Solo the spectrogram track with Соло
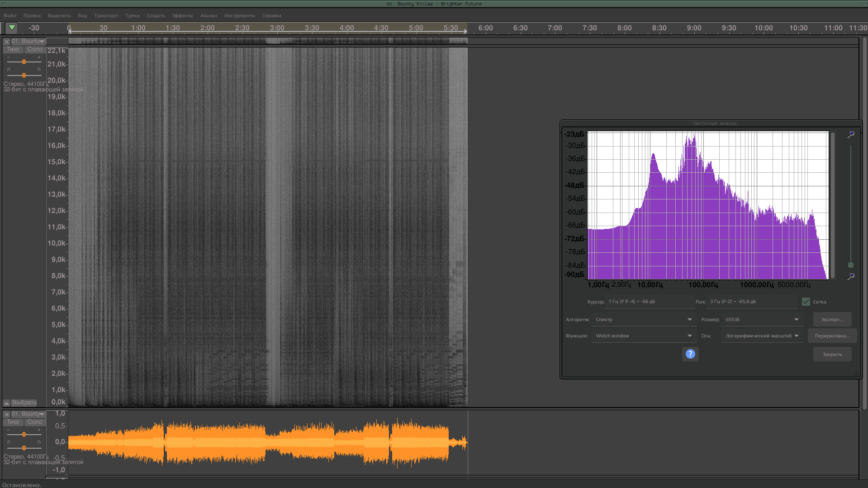Viewport: 868px width, 488px height. point(34,49)
